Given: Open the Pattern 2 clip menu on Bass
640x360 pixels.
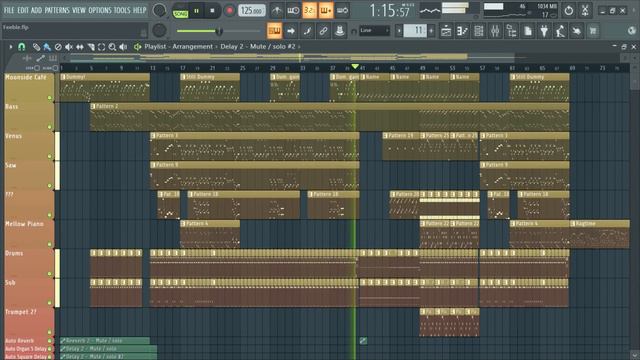Looking at the screenshot, I should coord(93,106).
